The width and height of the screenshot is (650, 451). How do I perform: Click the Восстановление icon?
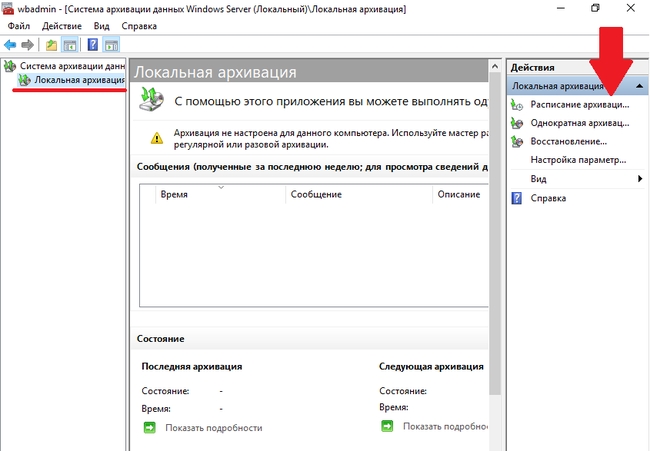[x=517, y=142]
